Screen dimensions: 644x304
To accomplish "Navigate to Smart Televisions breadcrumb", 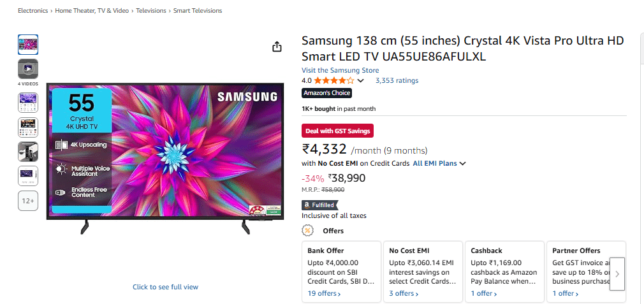I will (198, 11).
